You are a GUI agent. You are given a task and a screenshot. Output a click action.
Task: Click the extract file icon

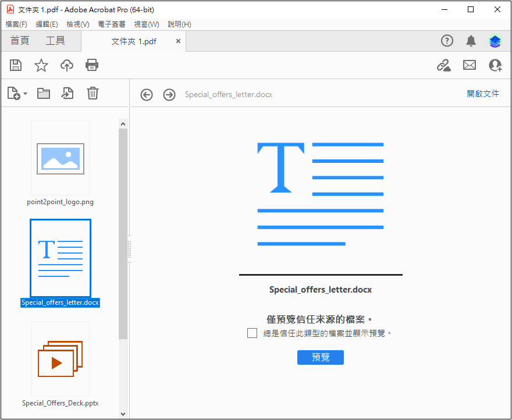[x=68, y=94]
